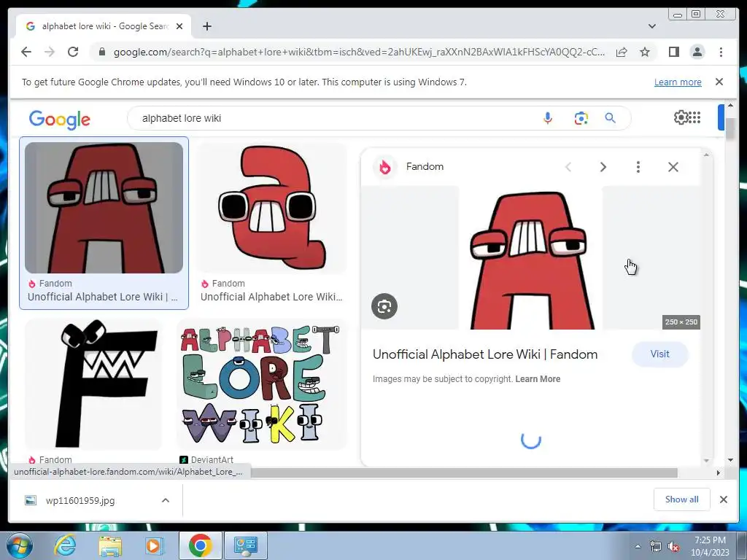
Task: Show hidden system tray icons
Action: (638, 546)
